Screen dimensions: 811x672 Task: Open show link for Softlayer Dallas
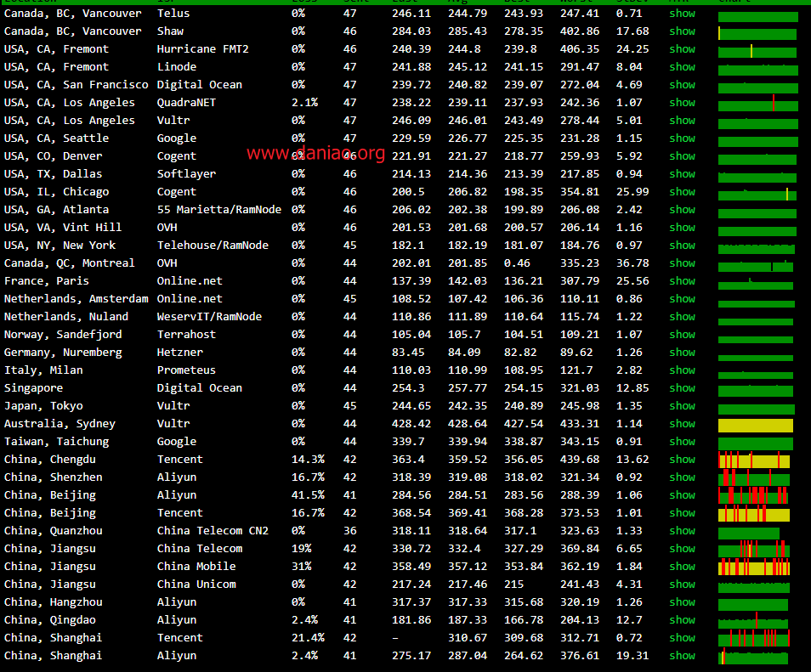pos(683,173)
